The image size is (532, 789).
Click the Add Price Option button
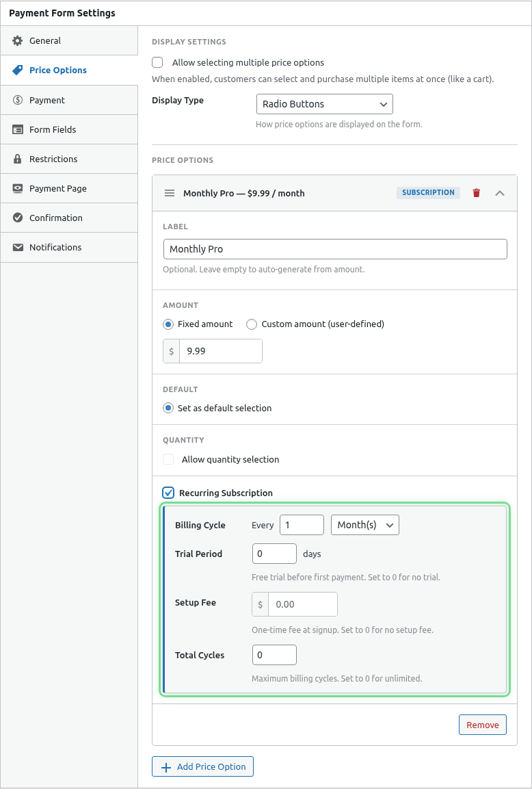[x=202, y=766]
